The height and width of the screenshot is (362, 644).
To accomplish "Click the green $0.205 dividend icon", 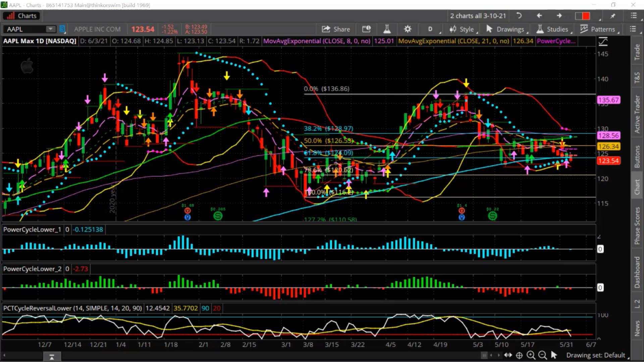I will [218, 216].
